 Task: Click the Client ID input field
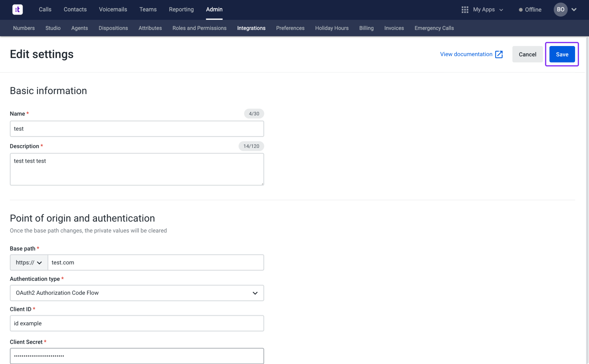(x=137, y=323)
